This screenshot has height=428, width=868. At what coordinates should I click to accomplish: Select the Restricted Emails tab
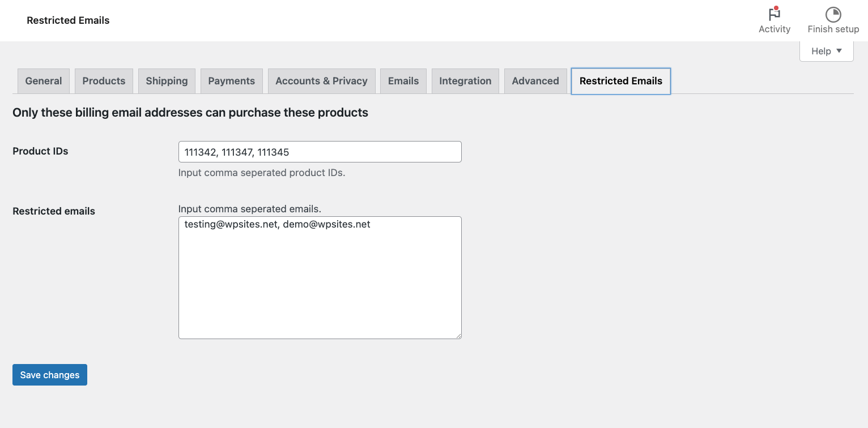pos(620,81)
